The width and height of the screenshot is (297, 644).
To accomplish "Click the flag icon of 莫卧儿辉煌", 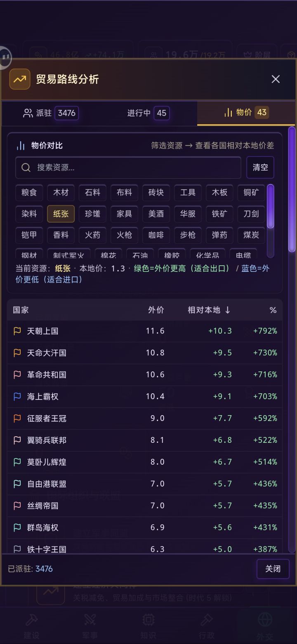I will (17, 462).
